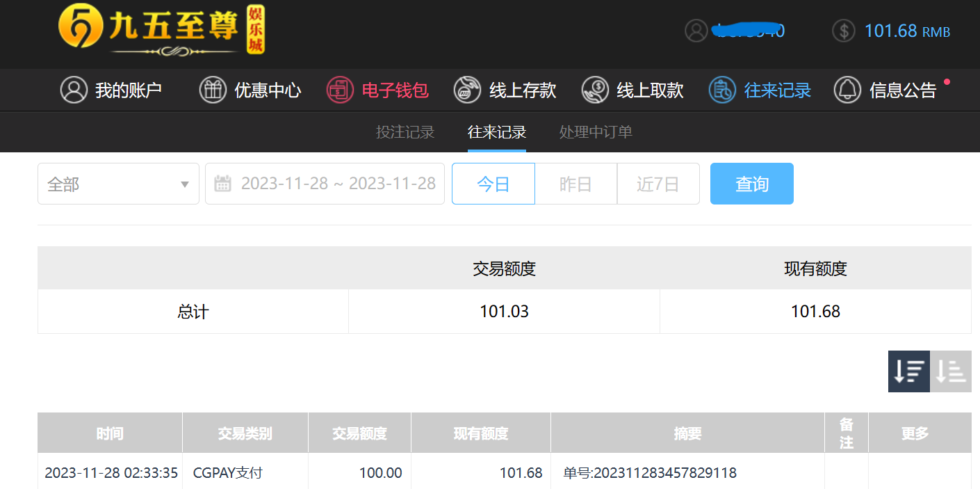Switch to 处理中订单 tab
Viewport: 980px width, 489px height.
coord(596,131)
